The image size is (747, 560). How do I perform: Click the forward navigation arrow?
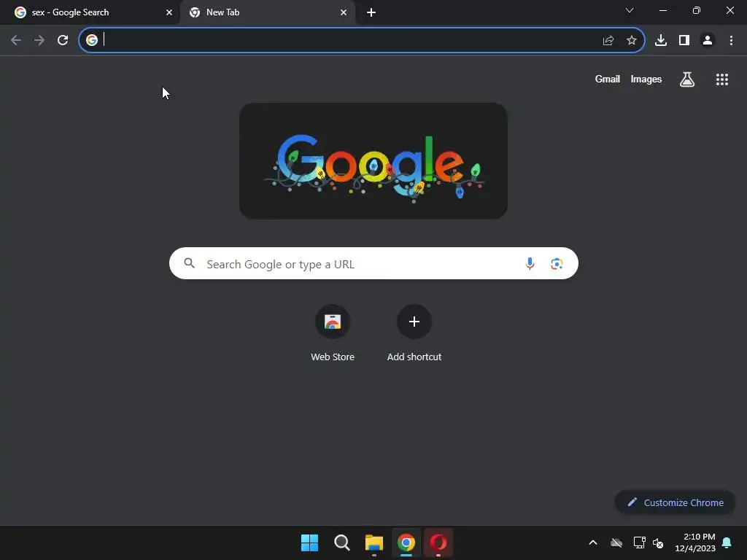click(39, 41)
